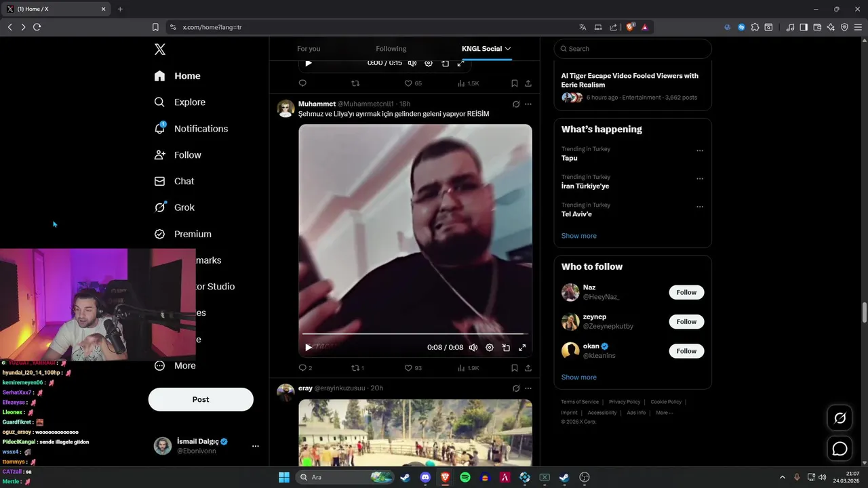Click the page translate icon in address bar

583,27
